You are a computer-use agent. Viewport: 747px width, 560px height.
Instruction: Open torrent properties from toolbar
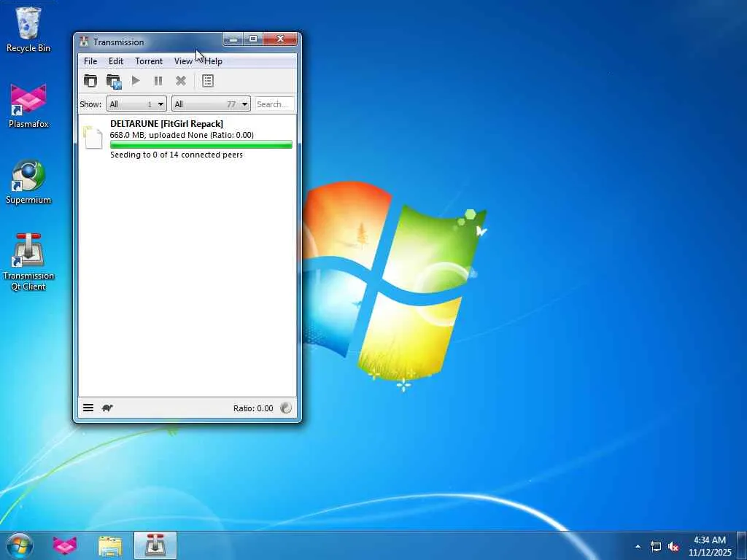[208, 81]
